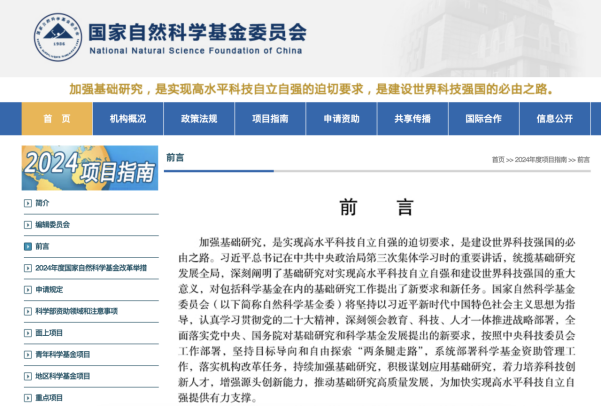The height and width of the screenshot is (406, 602).
Task: Click the arrow icon beside 地区科学基金项目
Action: pyautogui.click(x=27, y=376)
